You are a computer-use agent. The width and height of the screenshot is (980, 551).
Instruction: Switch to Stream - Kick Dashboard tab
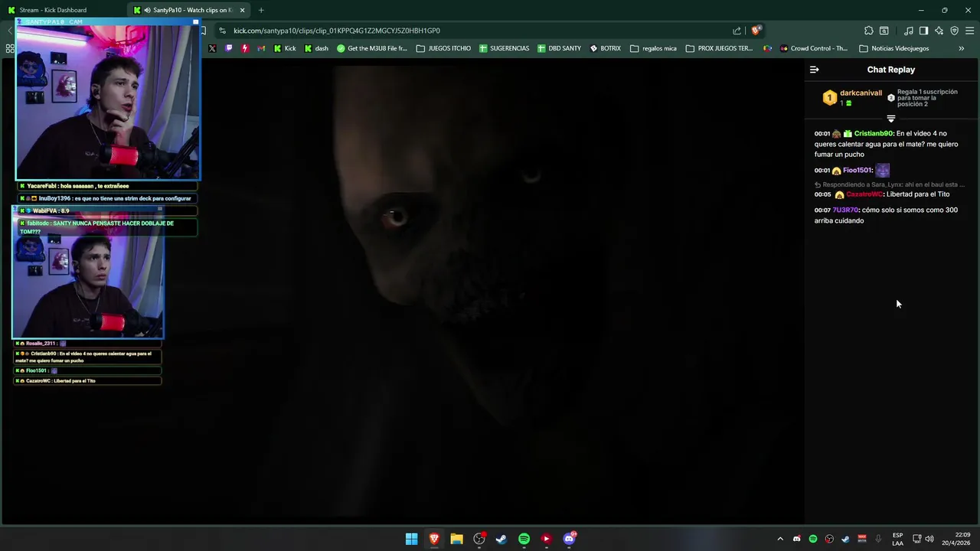(64, 10)
